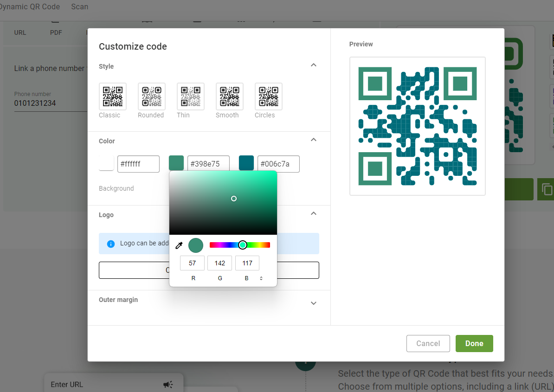Screen dimensions: 554x392
Task: Click the info icon in Logo notice
Action: (110, 244)
